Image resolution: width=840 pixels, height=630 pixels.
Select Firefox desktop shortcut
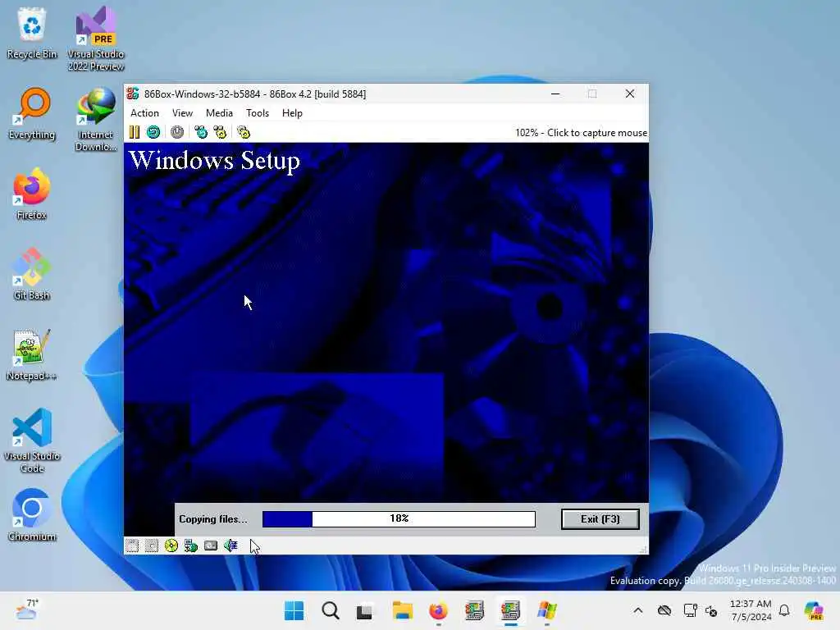coord(32,194)
